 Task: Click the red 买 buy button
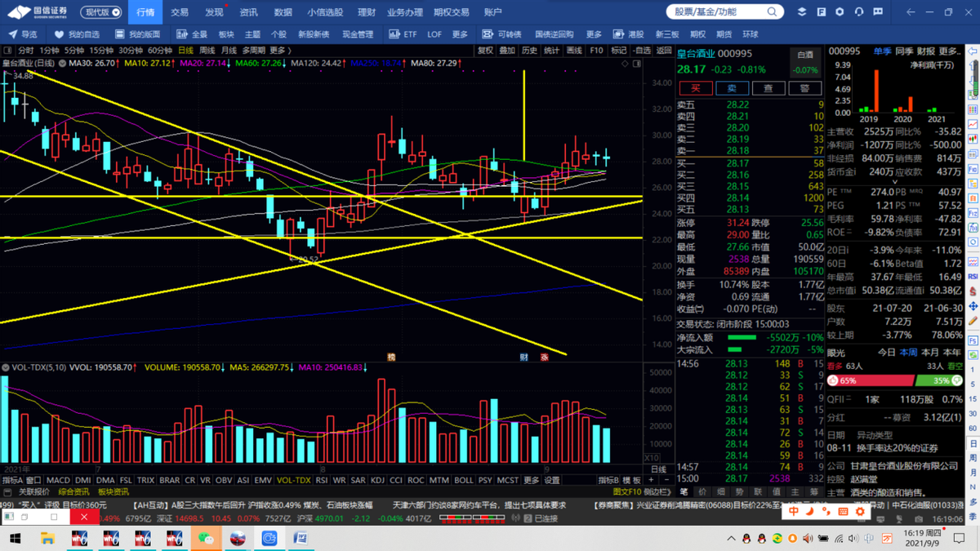696,88
